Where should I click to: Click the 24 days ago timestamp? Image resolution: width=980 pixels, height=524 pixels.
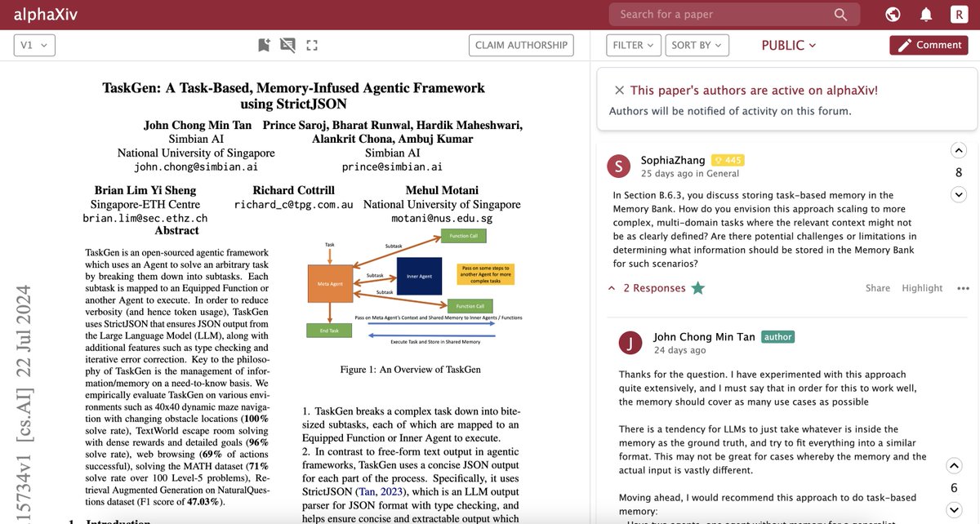click(679, 350)
